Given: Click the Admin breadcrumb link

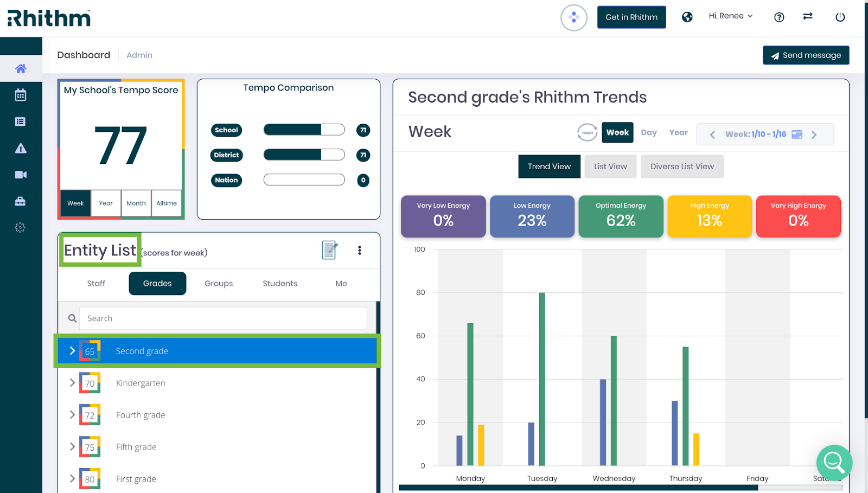Looking at the screenshot, I should [139, 55].
